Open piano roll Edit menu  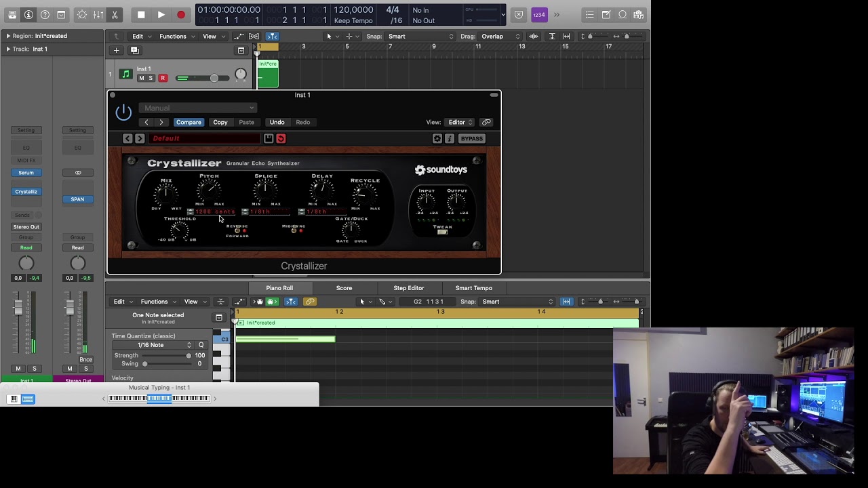pyautogui.click(x=122, y=302)
